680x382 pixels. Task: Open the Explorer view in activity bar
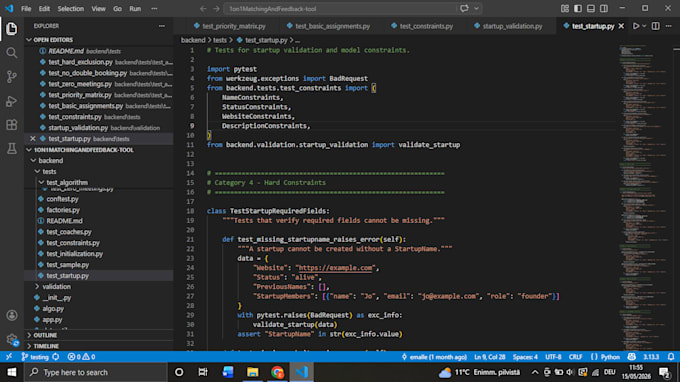(12, 29)
